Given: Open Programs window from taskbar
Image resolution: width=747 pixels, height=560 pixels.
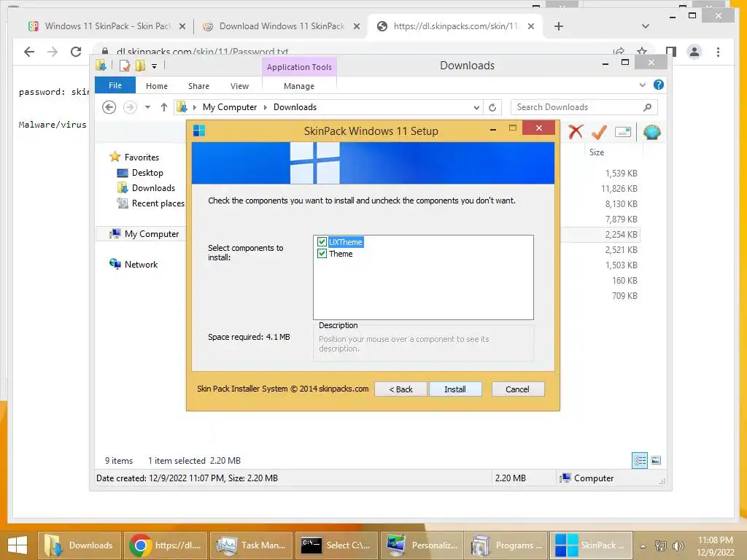Looking at the screenshot, I should click(506, 545).
